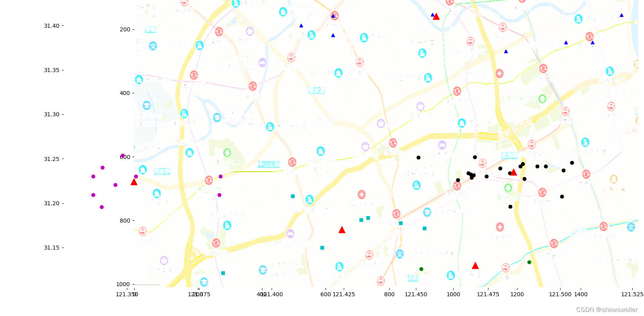Click the y-axis tick label 31.35
Viewport: 644px width, 316px height.
52,70
